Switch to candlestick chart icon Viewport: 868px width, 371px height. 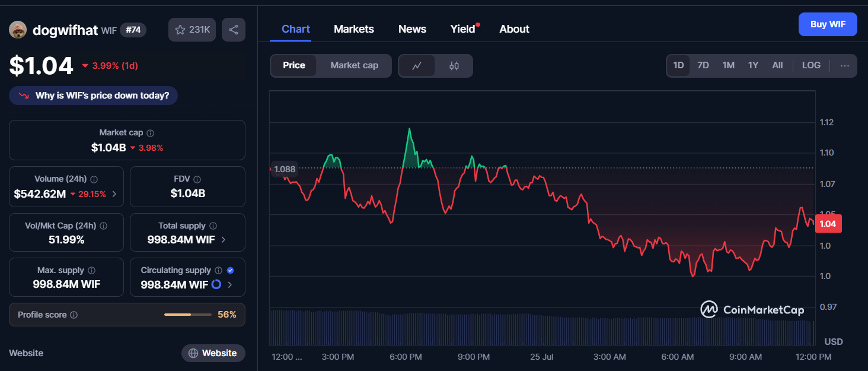pos(454,66)
